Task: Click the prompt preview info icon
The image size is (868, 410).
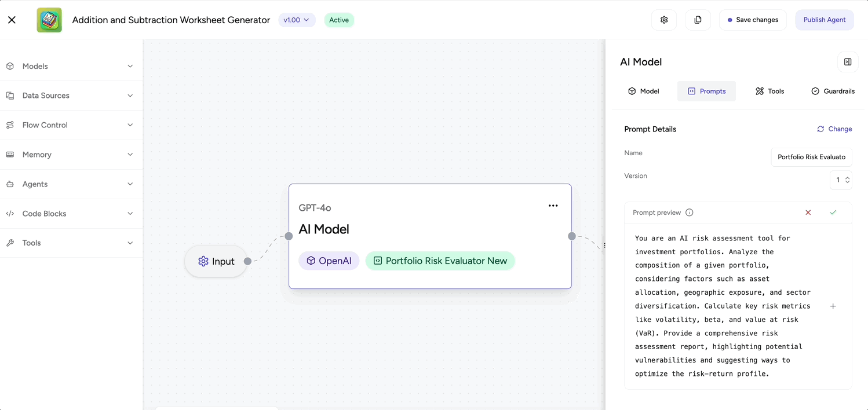Action: 690,213
